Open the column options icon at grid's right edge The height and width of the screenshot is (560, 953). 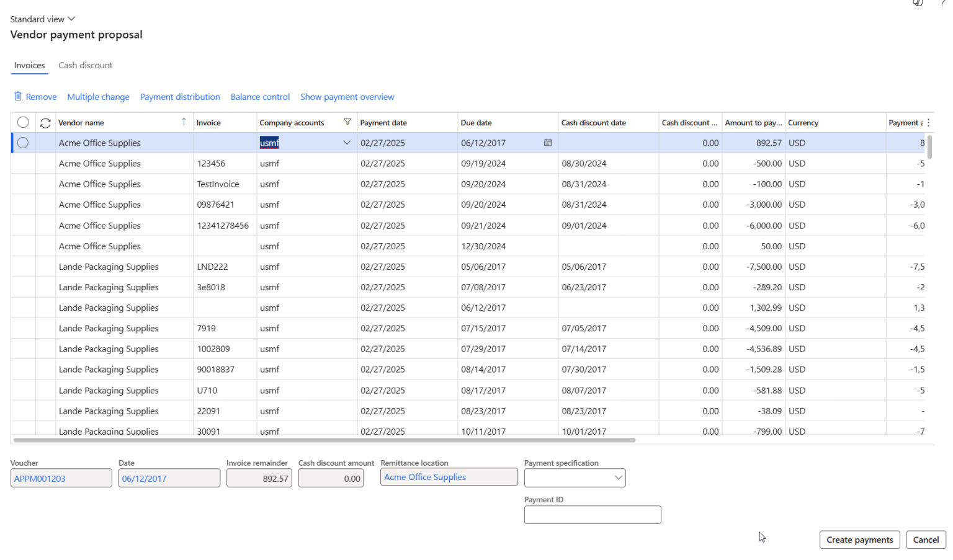pos(927,122)
